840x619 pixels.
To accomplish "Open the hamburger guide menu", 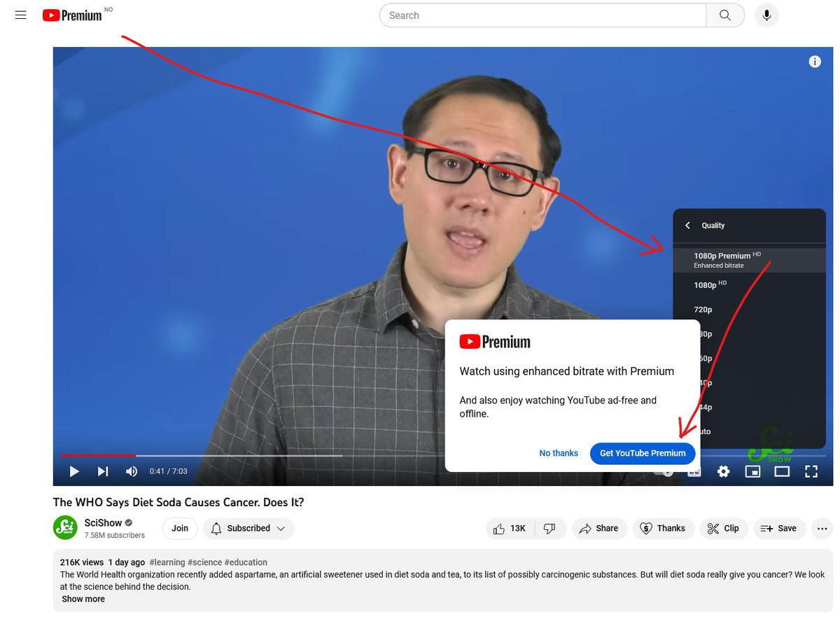I will (x=21, y=15).
